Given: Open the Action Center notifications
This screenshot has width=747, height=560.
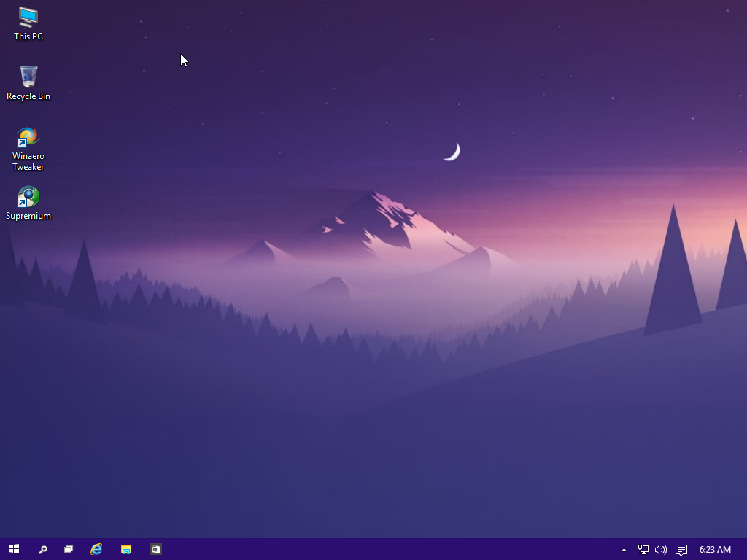Looking at the screenshot, I should coord(681,550).
